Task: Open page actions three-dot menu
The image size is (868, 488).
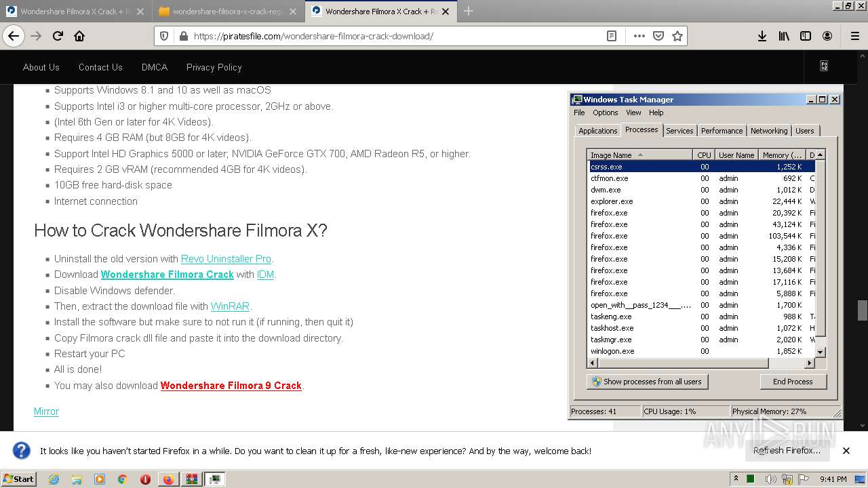Action: 639,36
